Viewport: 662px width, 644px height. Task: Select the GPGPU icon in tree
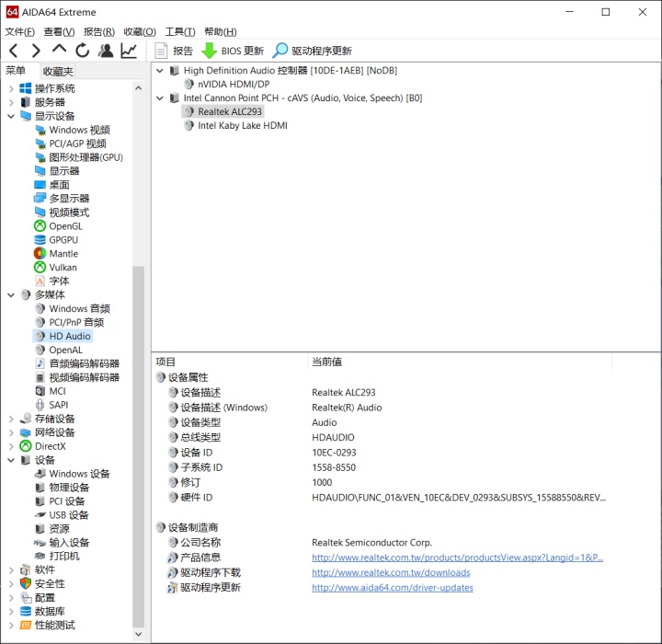(40, 240)
